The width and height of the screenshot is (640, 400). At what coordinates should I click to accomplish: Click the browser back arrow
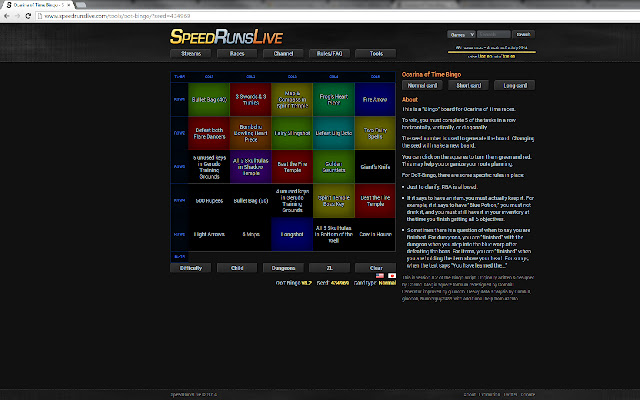9,18
